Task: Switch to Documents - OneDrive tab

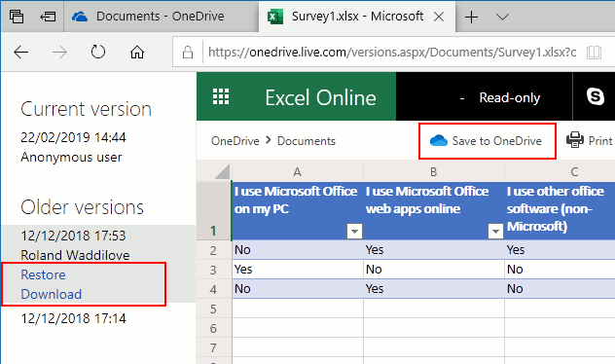Action: pyautogui.click(x=161, y=17)
